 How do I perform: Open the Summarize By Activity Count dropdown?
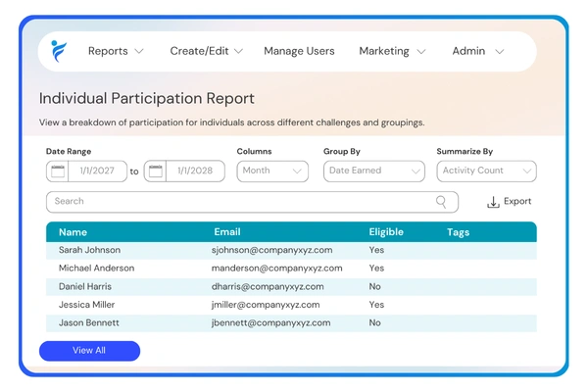pos(486,171)
